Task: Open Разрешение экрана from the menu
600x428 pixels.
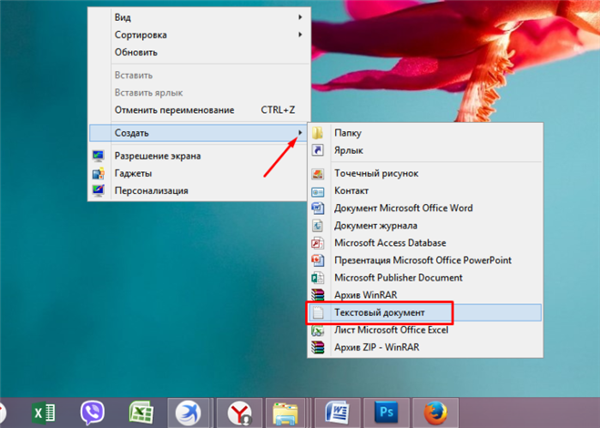Action: click(x=198, y=156)
